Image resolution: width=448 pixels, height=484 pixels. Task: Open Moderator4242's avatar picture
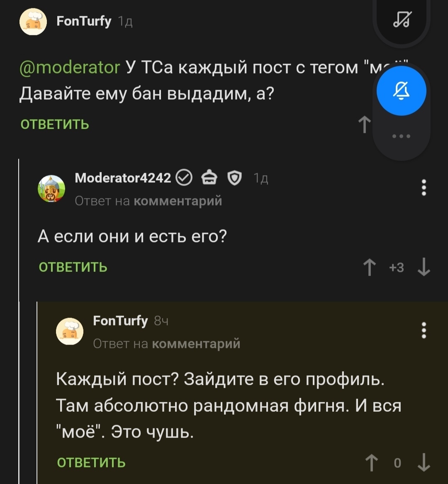point(51,189)
